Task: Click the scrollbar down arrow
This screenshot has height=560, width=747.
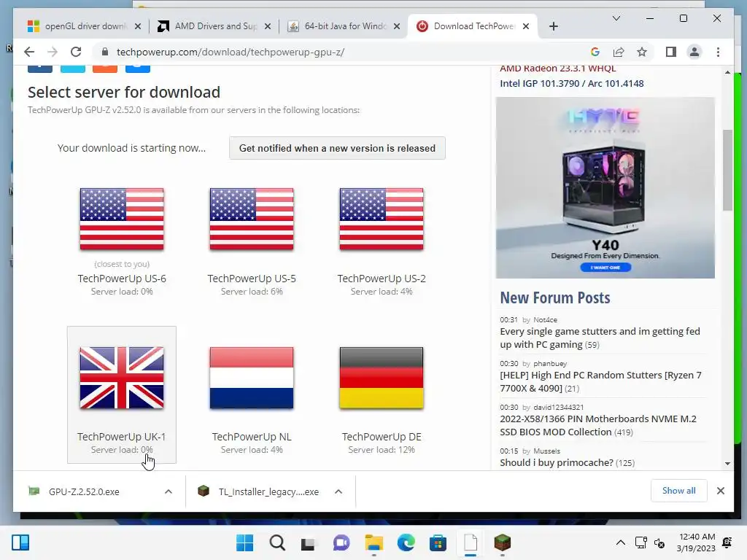Action: coord(727,463)
